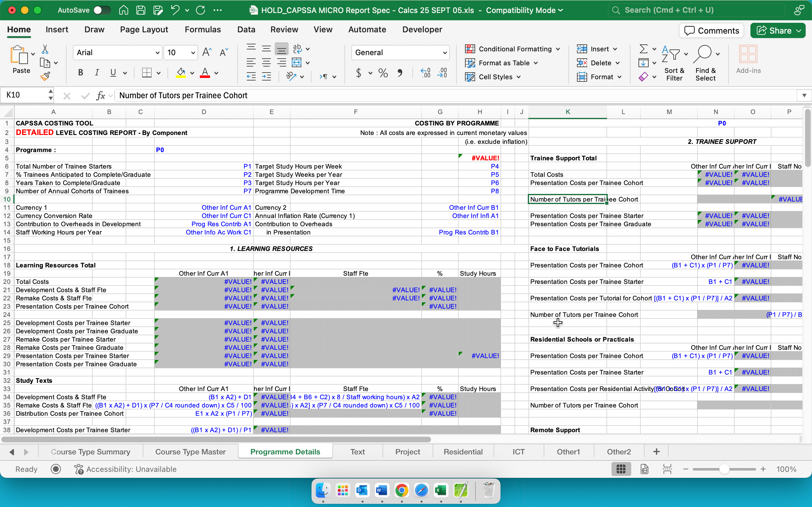Switch to the Residential sheet tab

point(463,452)
